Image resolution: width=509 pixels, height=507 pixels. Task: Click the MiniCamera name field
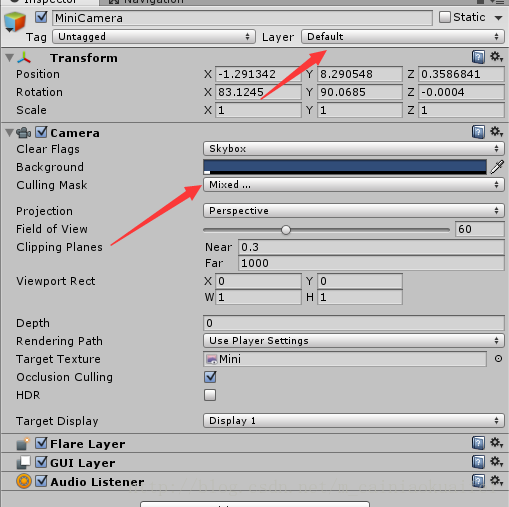[x=242, y=18]
